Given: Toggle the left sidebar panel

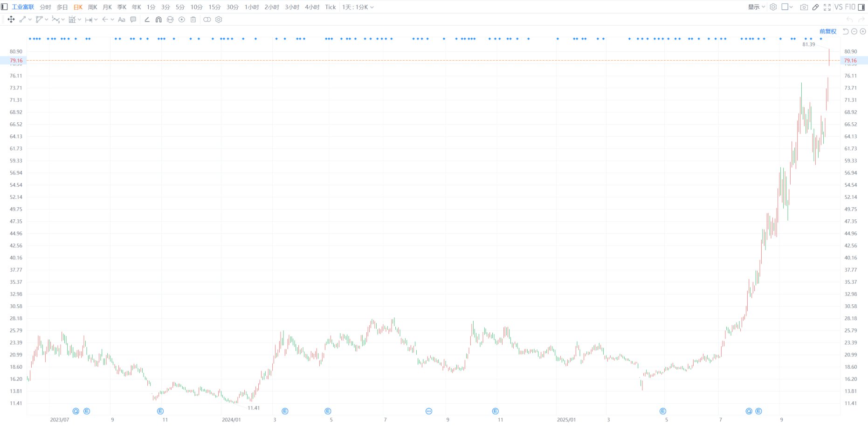Looking at the screenshot, I should pyautogui.click(x=5, y=7).
